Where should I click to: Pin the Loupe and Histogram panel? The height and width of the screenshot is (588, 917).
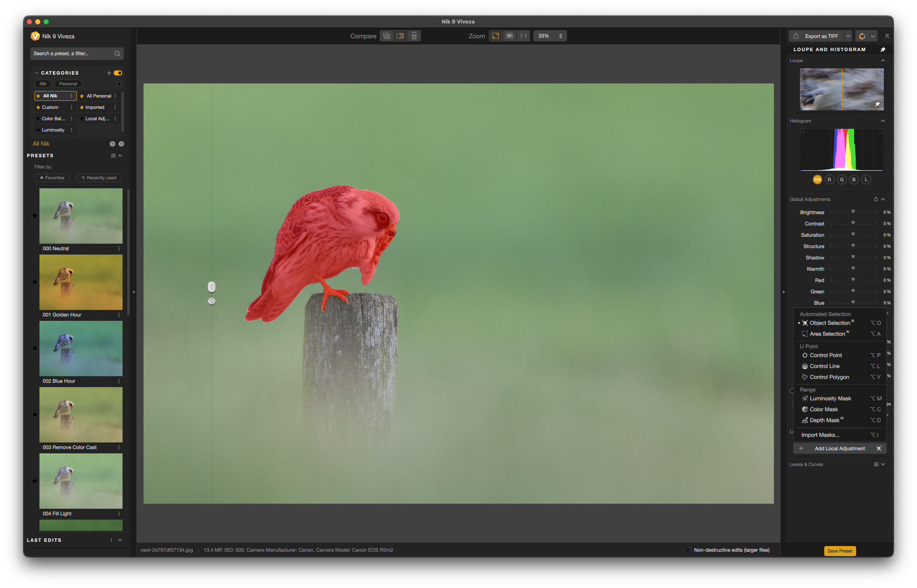click(883, 49)
